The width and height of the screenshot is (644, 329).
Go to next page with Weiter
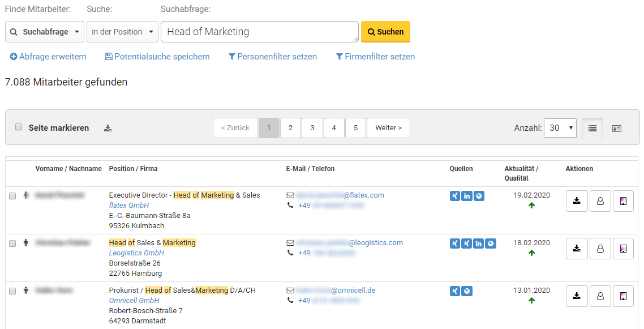click(x=388, y=128)
